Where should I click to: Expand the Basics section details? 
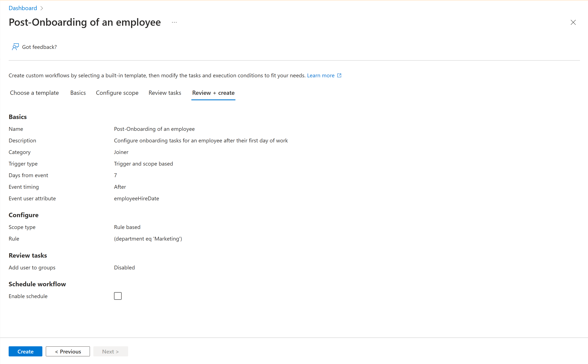click(x=18, y=117)
